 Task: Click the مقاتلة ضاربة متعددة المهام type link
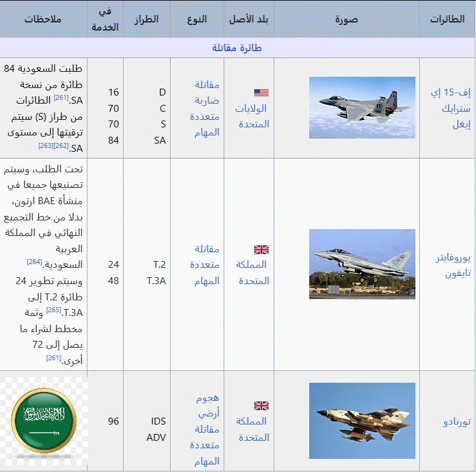206,108
